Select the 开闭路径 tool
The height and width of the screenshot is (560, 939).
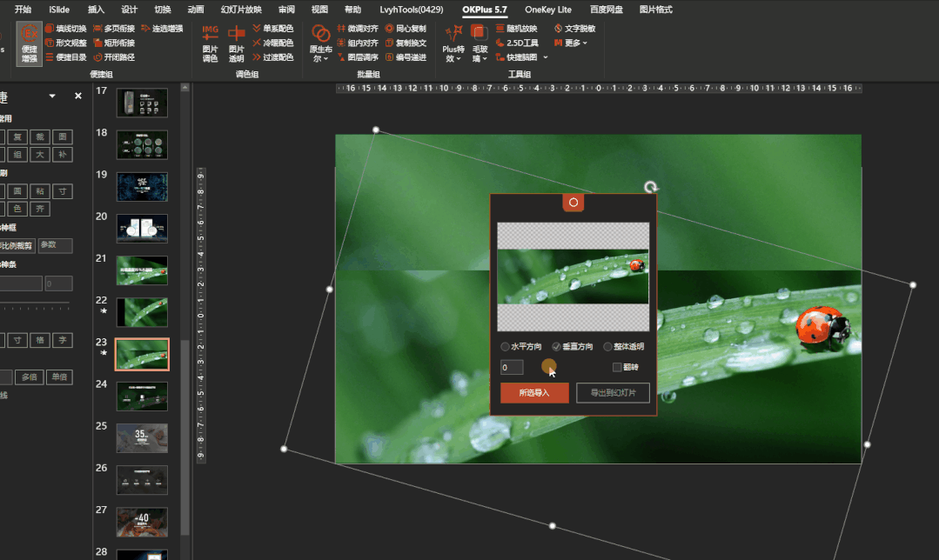pos(114,57)
